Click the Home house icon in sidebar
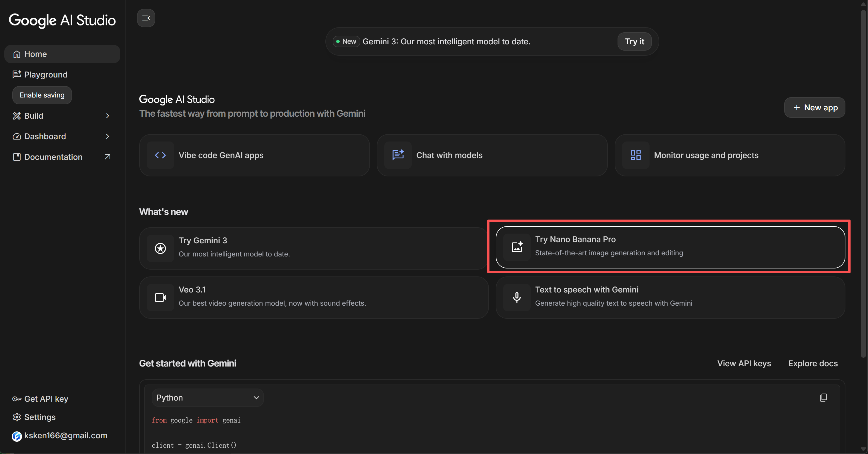This screenshot has width=868, height=454. [x=17, y=54]
